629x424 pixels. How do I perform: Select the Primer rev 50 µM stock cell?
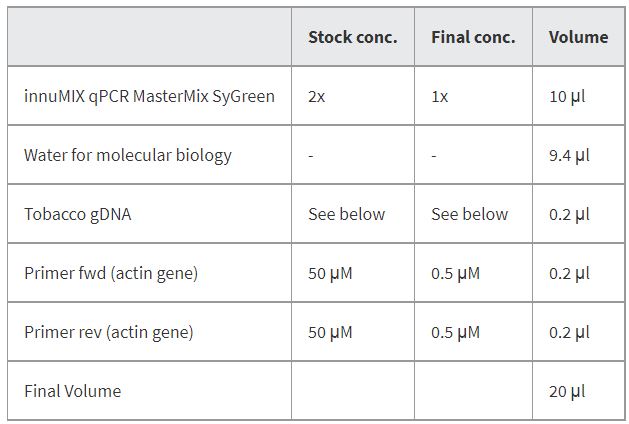point(330,332)
